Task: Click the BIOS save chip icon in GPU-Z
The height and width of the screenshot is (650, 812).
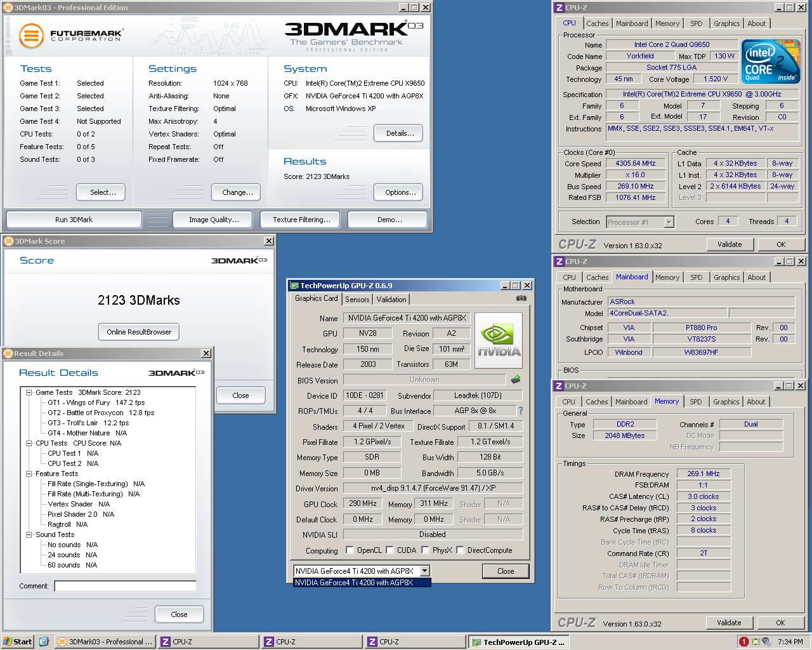Action: pyautogui.click(x=516, y=380)
